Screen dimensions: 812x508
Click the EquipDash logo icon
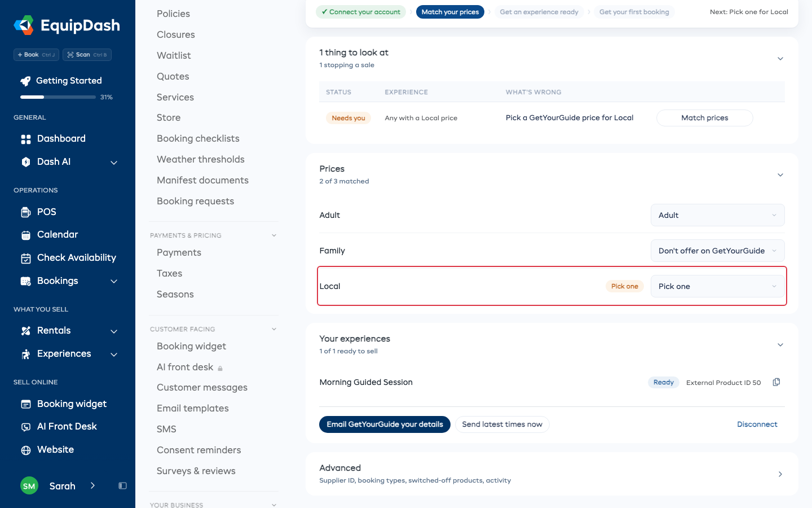[24, 25]
